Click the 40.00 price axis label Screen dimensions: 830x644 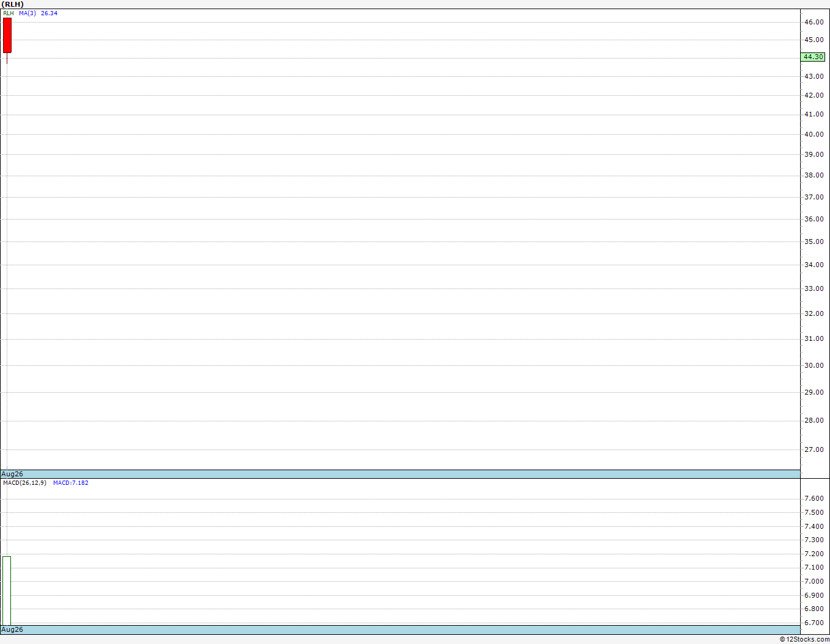click(x=814, y=134)
